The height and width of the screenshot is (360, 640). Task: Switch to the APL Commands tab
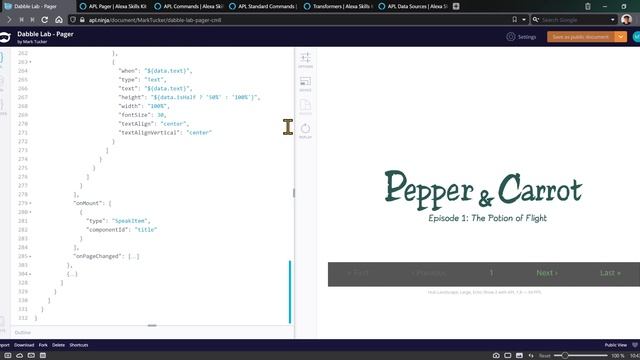[188, 6]
